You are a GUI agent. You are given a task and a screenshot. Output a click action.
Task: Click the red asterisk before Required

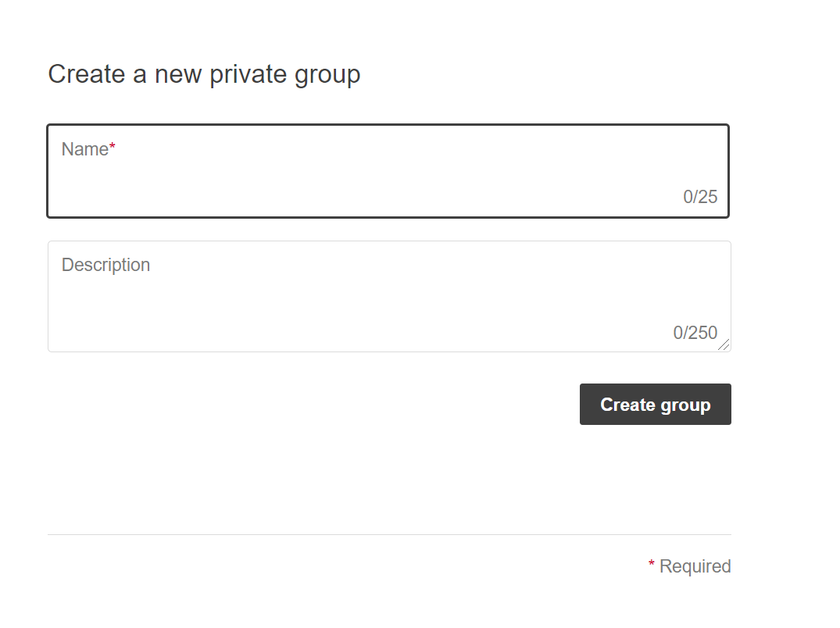click(x=652, y=564)
